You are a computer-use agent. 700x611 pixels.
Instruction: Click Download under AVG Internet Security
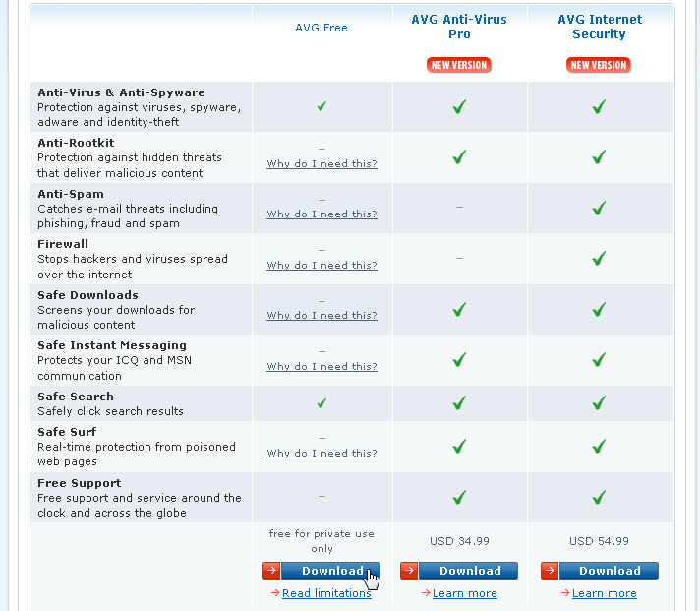point(600,571)
